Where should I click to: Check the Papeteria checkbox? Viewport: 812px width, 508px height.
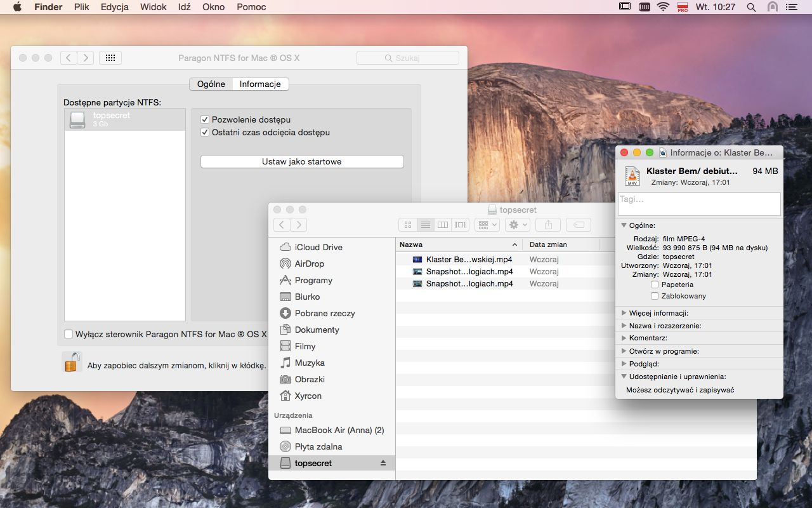(655, 284)
